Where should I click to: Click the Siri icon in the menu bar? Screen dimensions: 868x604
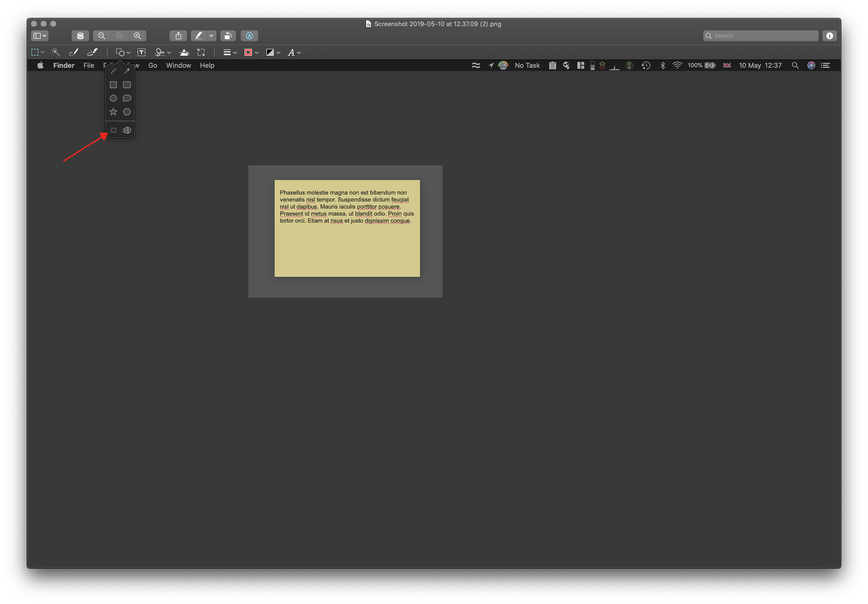pyautogui.click(x=811, y=65)
